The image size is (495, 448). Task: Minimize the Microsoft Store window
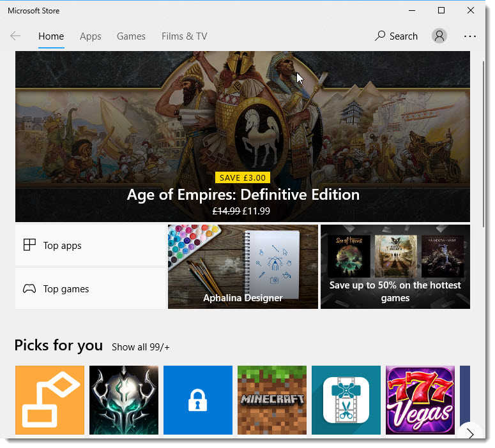(x=412, y=10)
